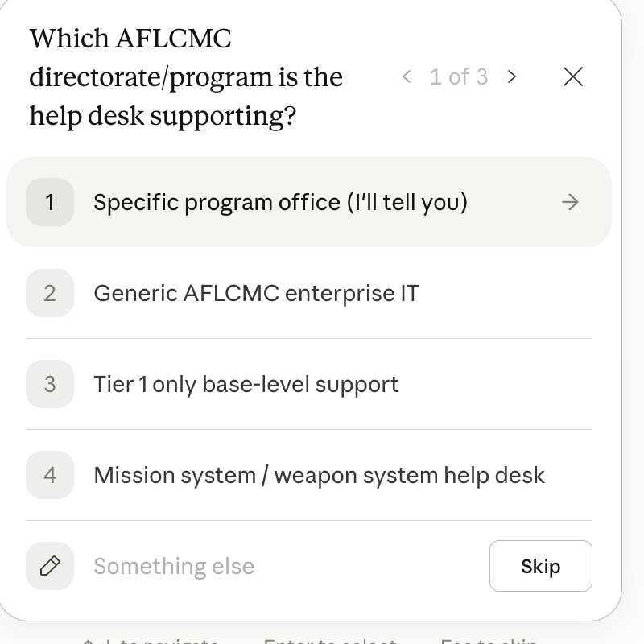Click the "1 of 3" page indicator
Screen dimensions: 644x644
pos(458,76)
